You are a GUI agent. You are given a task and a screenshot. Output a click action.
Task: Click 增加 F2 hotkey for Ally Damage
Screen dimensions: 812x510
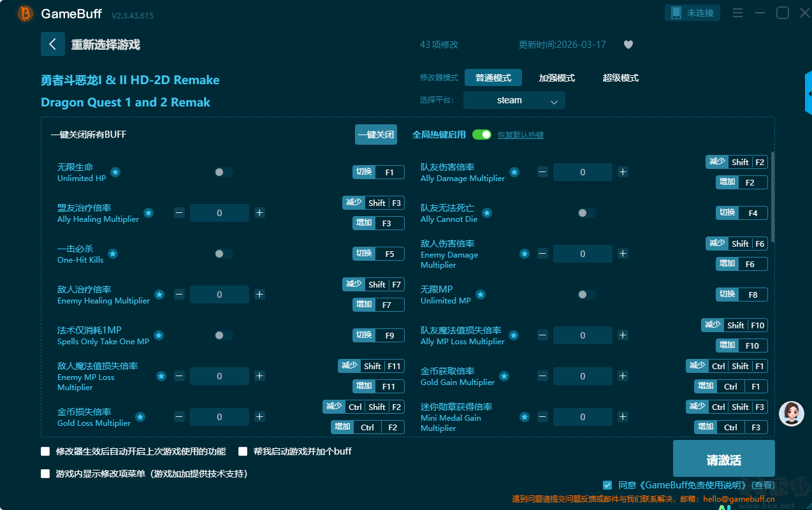[742, 182]
